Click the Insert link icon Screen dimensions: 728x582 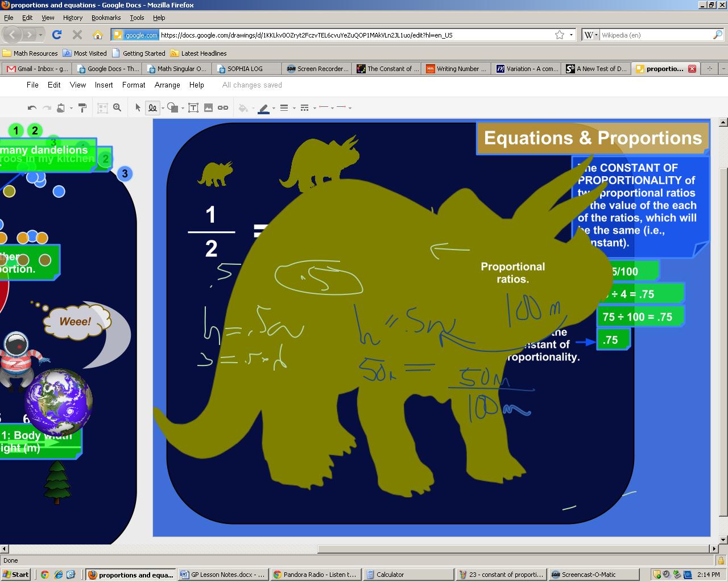(x=224, y=107)
